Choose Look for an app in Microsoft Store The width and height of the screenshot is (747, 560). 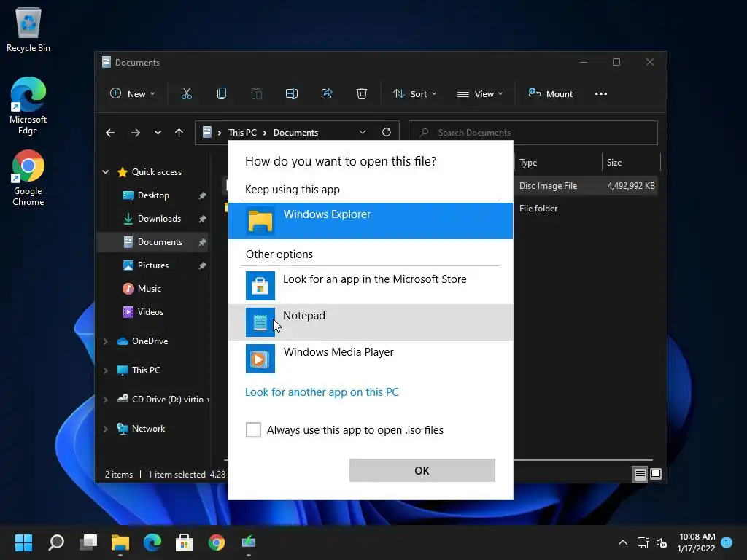(370, 285)
